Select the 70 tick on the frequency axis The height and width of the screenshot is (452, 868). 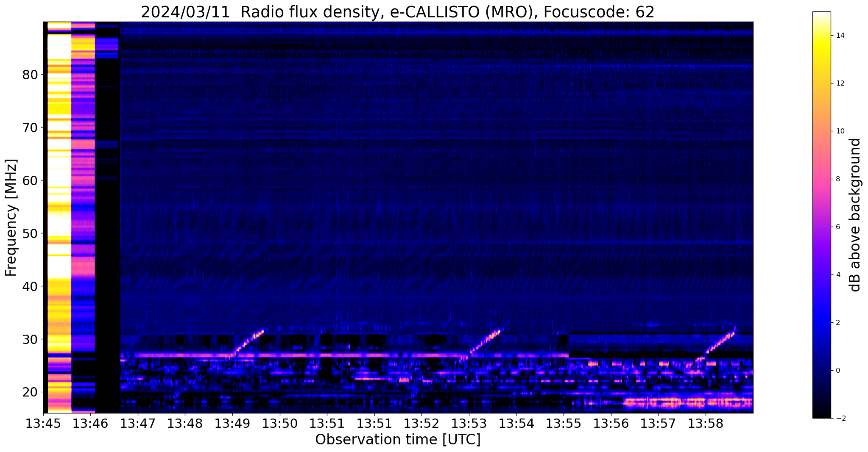pos(30,128)
